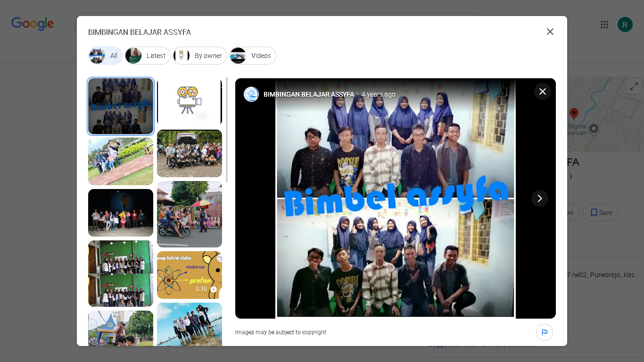The image size is (644, 362).
Task: Open the film camera video thumbnail
Action: coord(189,101)
